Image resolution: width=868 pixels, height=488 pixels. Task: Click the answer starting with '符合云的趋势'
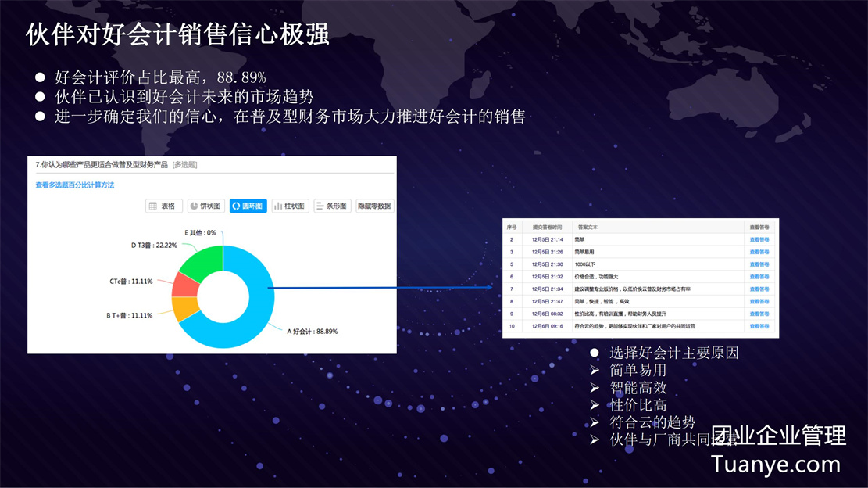[x=634, y=326]
